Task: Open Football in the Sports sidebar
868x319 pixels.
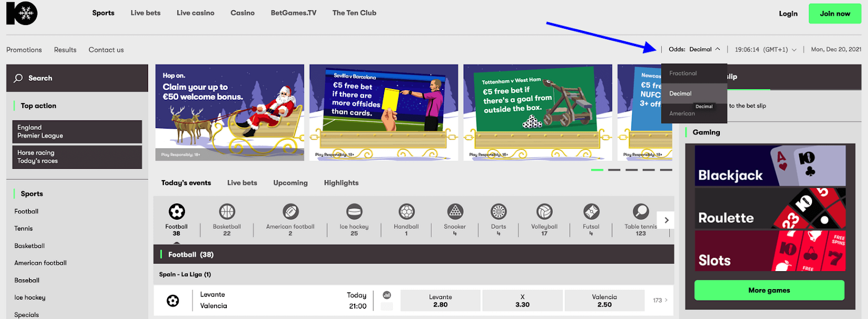Action: (26, 212)
